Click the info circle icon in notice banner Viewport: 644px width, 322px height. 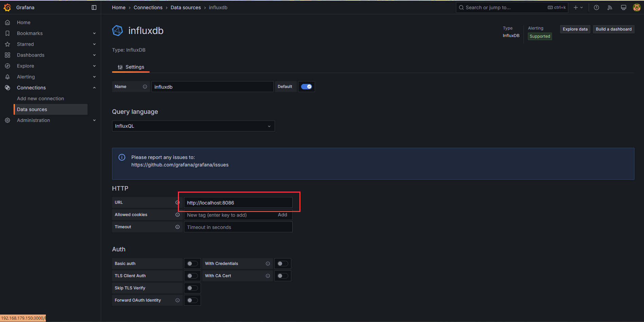tap(122, 157)
